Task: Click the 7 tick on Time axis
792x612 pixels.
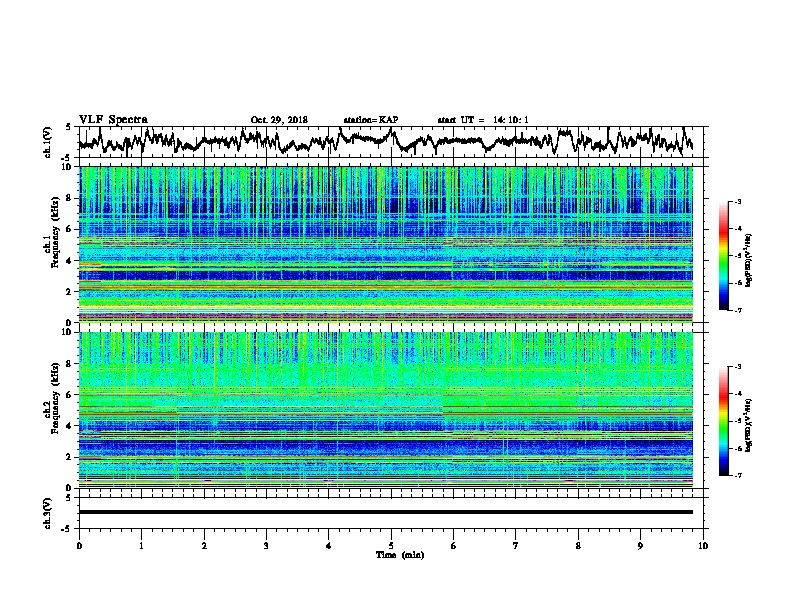Action: (x=516, y=546)
